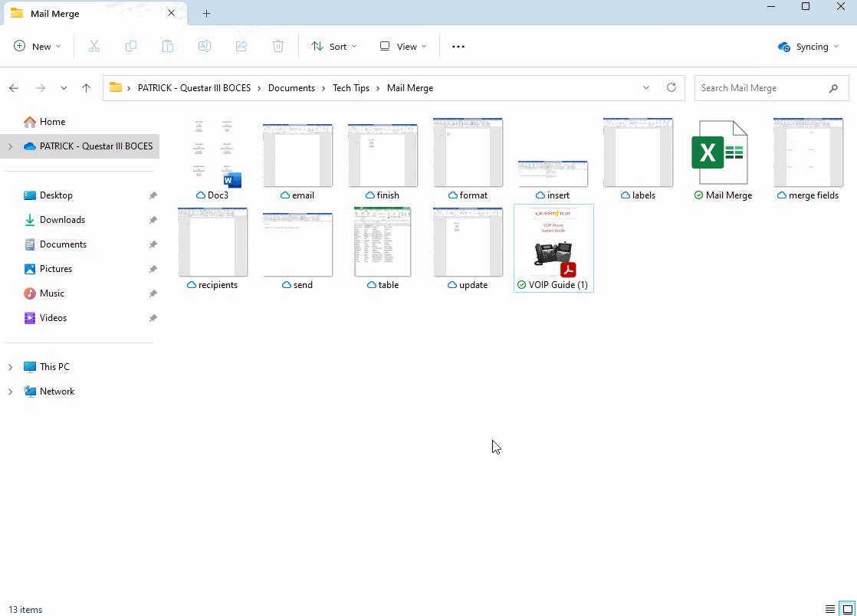Click the Copy icon in toolbar

coord(130,47)
